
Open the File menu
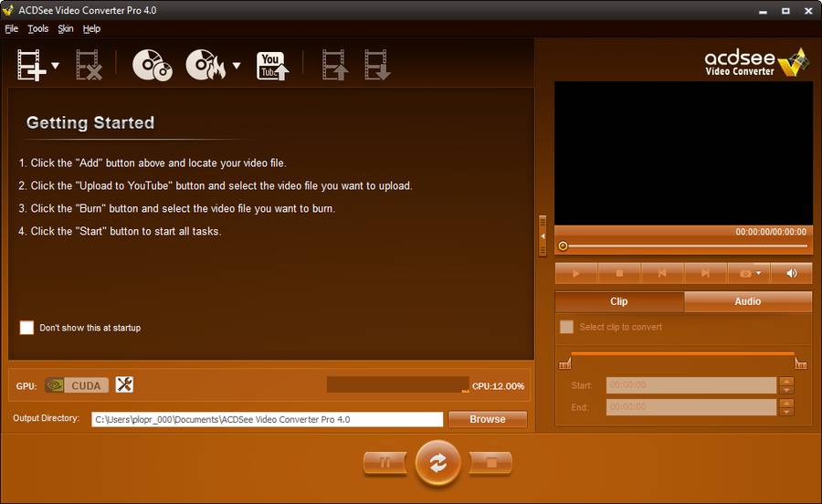(x=12, y=29)
